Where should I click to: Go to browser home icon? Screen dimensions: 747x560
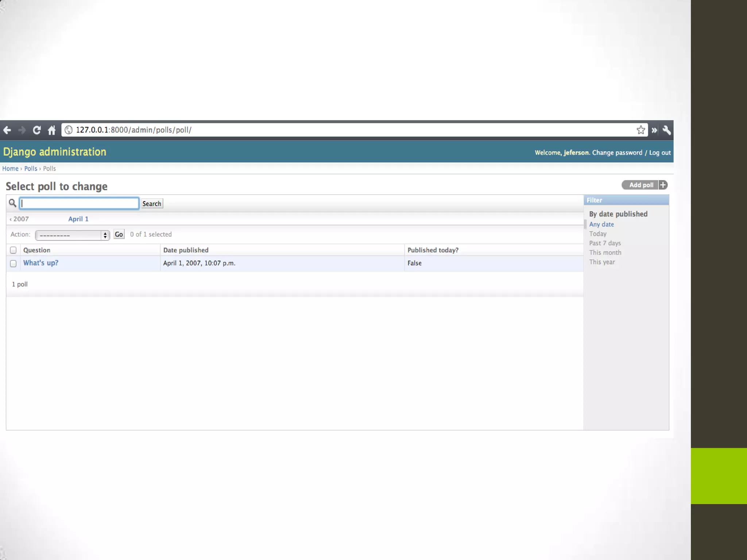coord(52,130)
